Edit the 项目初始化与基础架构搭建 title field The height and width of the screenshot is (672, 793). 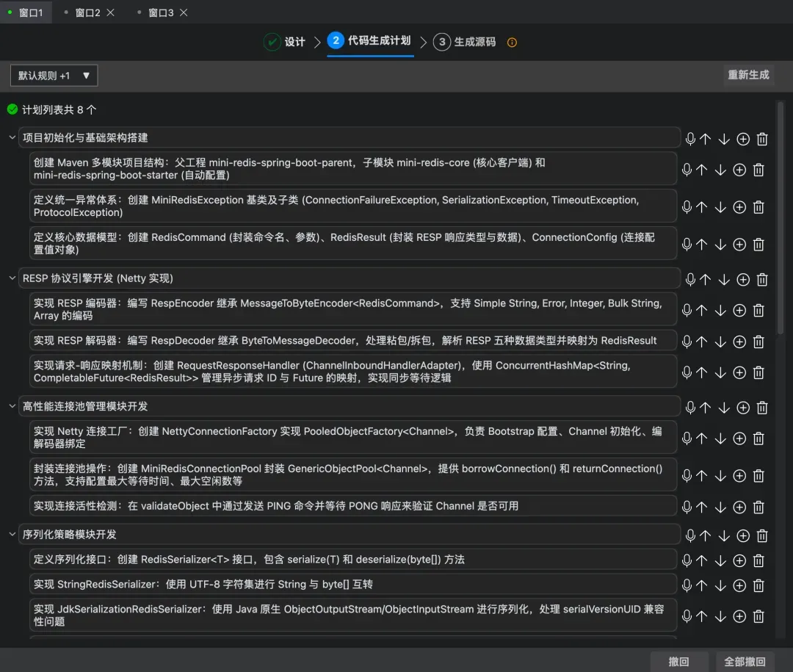349,137
